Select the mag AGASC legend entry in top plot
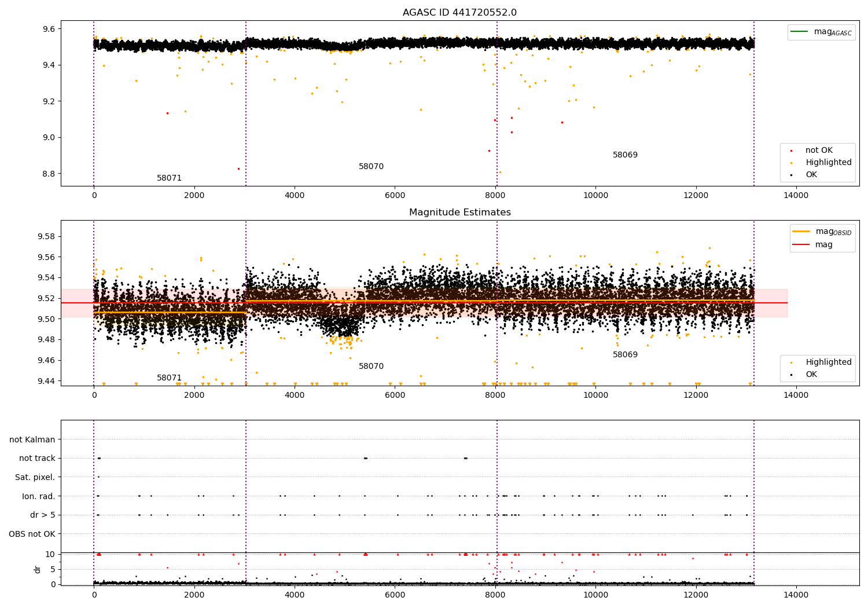Image resolution: width=868 pixels, height=608 pixels. pyautogui.click(x=822, y=32)
